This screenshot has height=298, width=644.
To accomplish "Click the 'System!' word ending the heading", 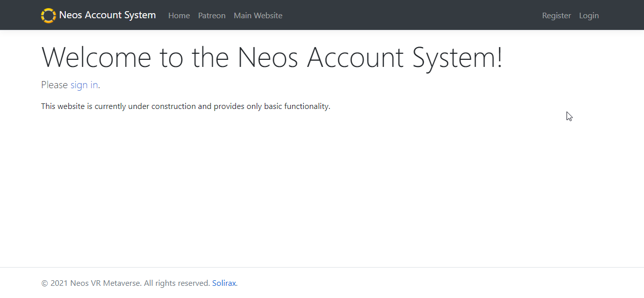I will (457, 57).
